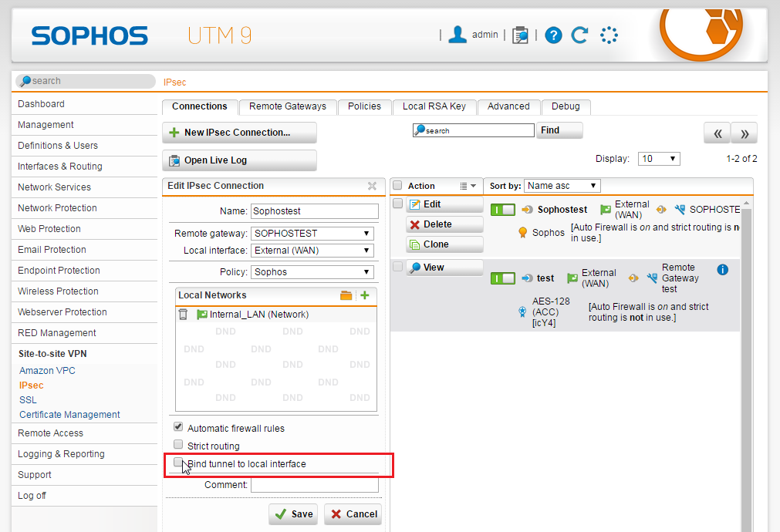The image size is (780, 532).
Task: Click Log off in sidebar
Action: (x=32, y=496)
